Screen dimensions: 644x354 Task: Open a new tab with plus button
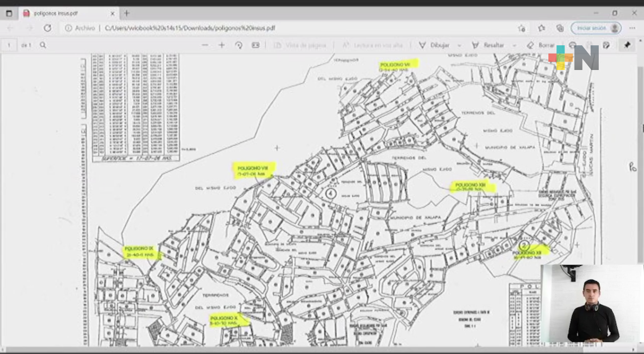[127, 14]
